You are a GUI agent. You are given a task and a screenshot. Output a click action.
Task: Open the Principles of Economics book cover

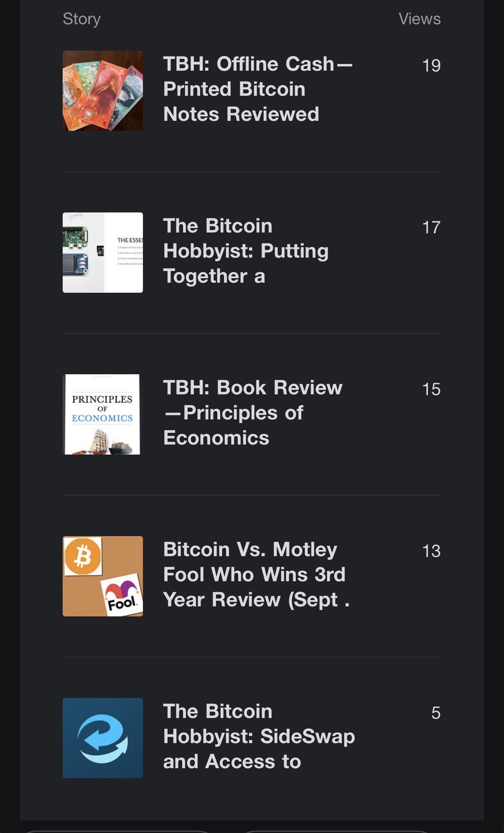[x=103, y=414]
